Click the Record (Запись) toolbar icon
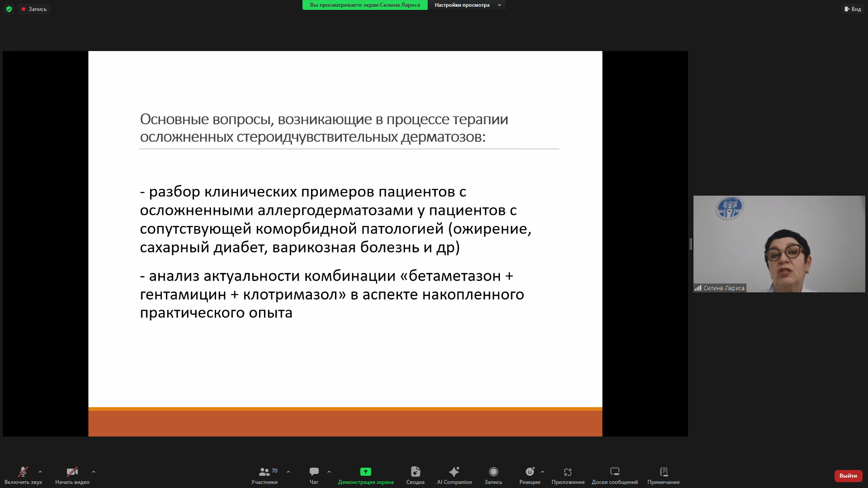The height and width of the screenshot is (488, 868). [493, 472]
